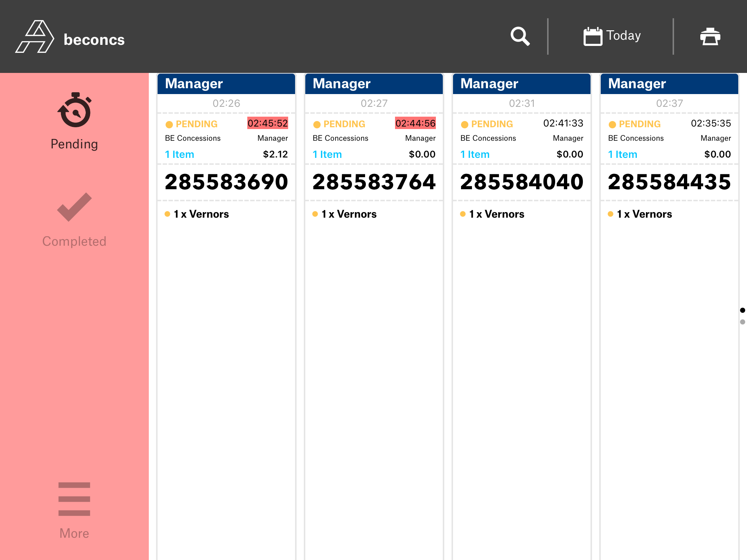The image size is (747, 560).
Task: Open order number 285583764
Action: (x=374, y=182)
